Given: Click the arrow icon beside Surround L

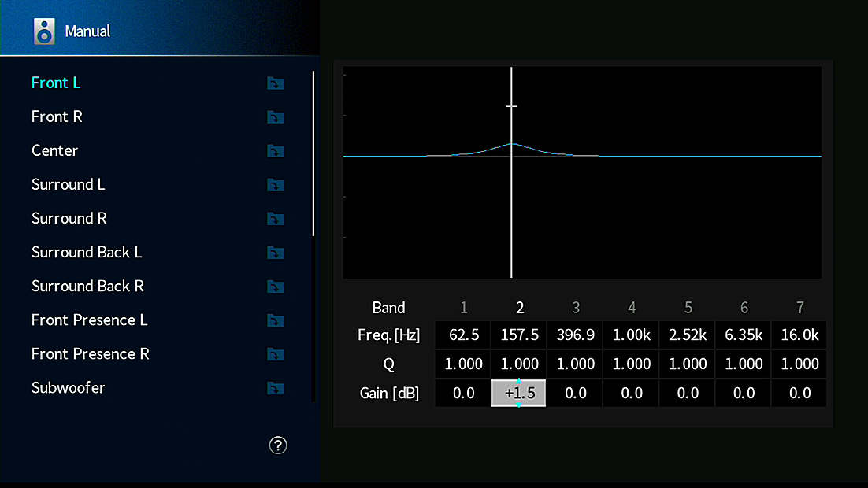Looking at the screenshot, I should (x=275, y=185).
